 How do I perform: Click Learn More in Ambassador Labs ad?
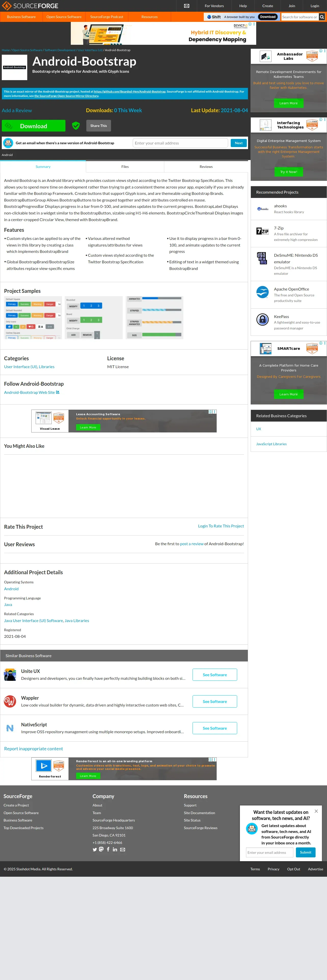click(x=289, y=103)
